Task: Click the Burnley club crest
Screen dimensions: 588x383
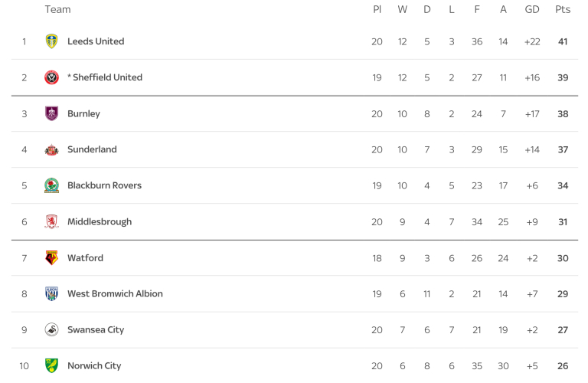Action: [x=51, y=113]
